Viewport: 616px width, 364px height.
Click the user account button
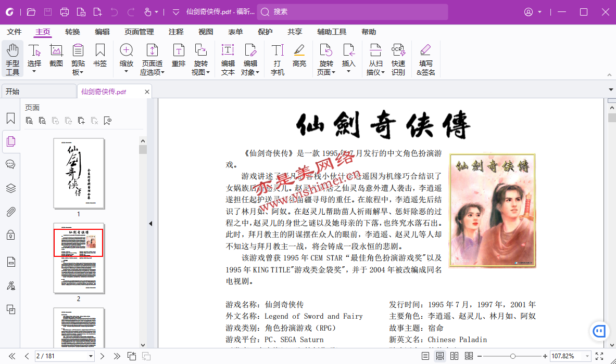tap(529, 12)
